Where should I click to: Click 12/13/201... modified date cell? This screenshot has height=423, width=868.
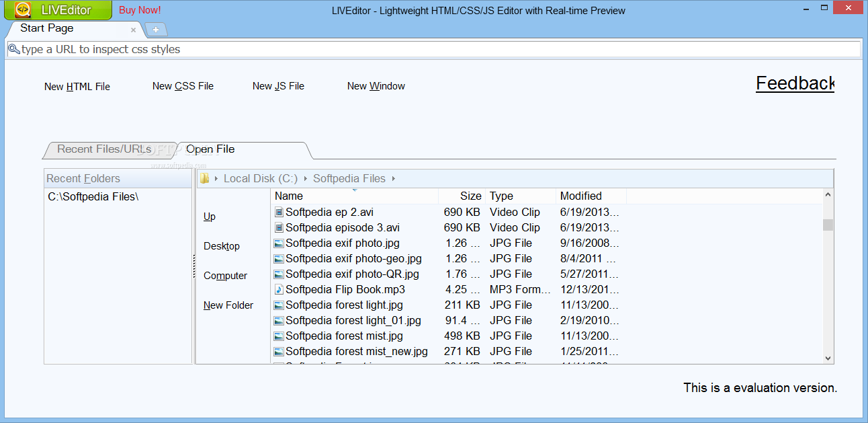pyautogui.click(x=590, y=289)
